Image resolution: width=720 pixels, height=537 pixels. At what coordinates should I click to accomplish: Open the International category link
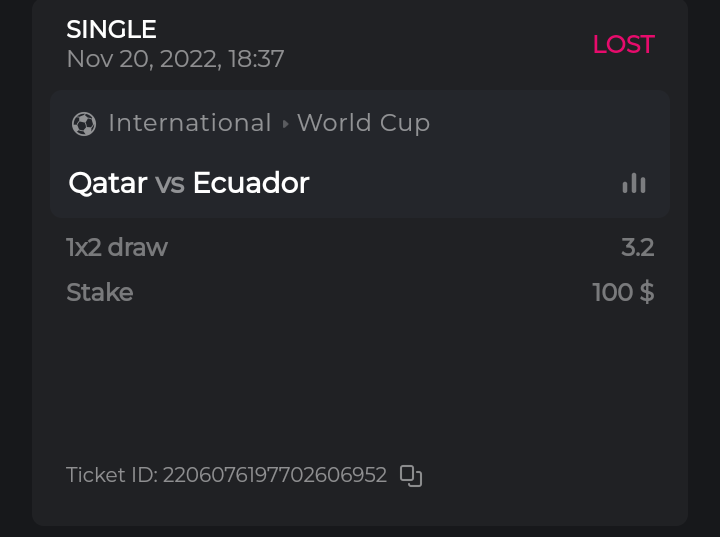190,123
